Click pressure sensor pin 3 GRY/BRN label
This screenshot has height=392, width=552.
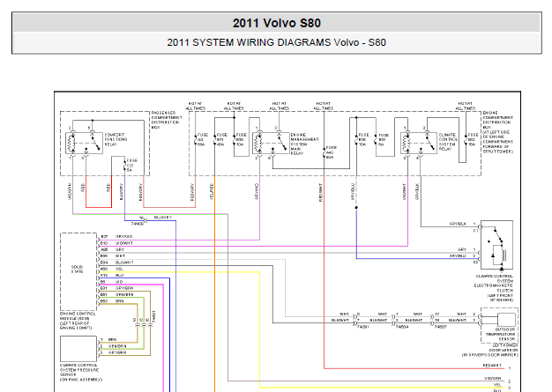pos(117,352)
